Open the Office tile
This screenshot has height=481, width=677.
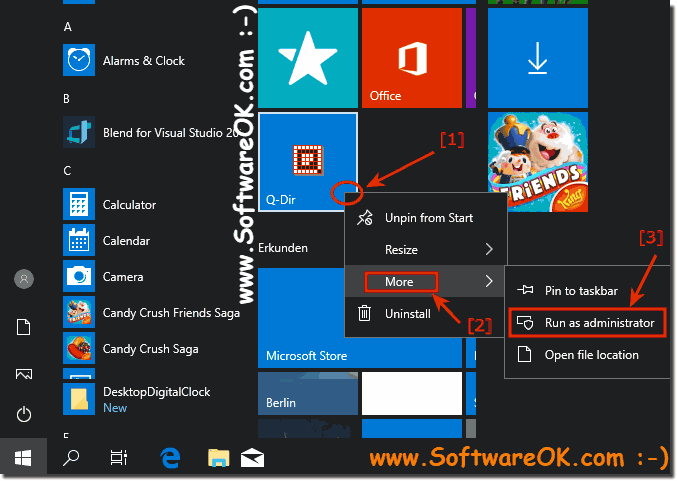(412, 58)
